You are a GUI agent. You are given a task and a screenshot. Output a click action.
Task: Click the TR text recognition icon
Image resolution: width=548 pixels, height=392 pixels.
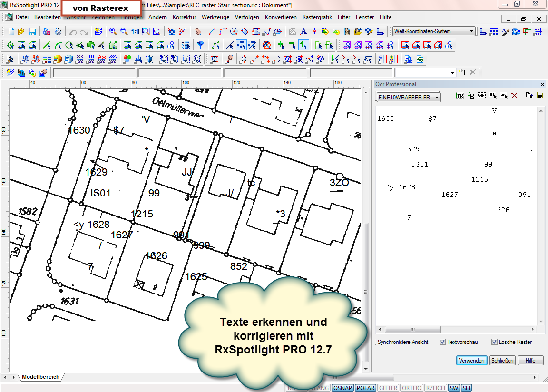[460, 96]
